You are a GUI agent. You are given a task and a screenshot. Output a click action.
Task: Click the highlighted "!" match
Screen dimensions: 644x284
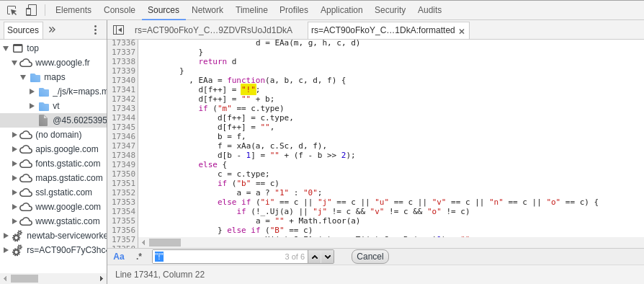click(x=249, y=89)
